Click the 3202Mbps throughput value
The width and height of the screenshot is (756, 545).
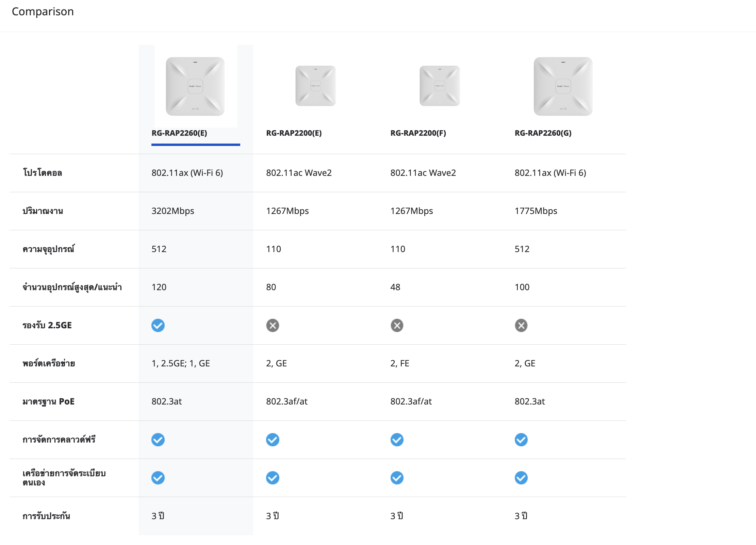[173, 211]
